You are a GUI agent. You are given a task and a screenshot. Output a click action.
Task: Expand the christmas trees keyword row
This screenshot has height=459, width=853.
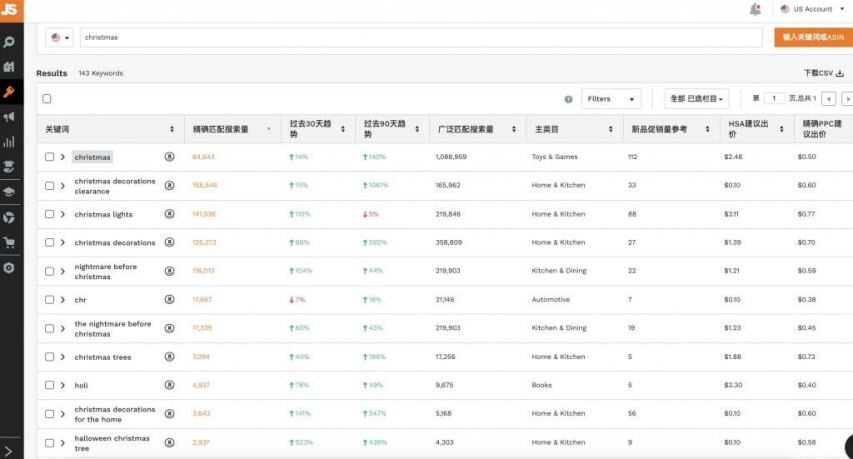coord(63,357)
